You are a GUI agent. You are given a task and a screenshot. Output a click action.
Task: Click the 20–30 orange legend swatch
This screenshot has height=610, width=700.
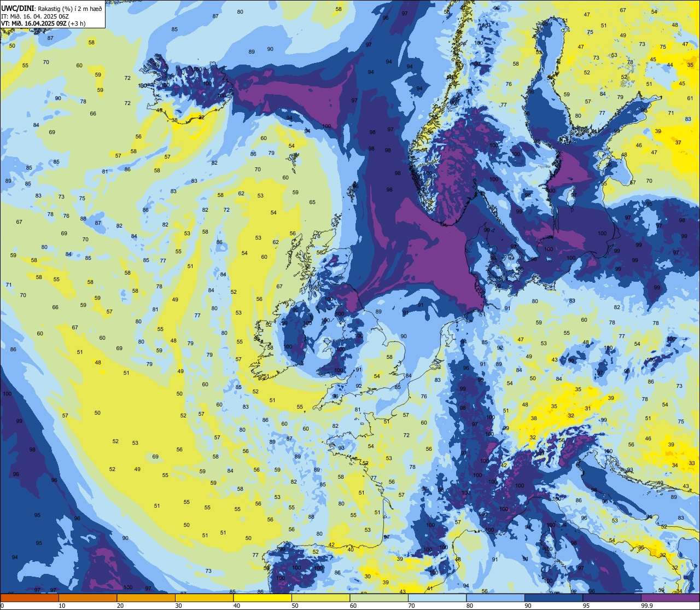(146, 597)
